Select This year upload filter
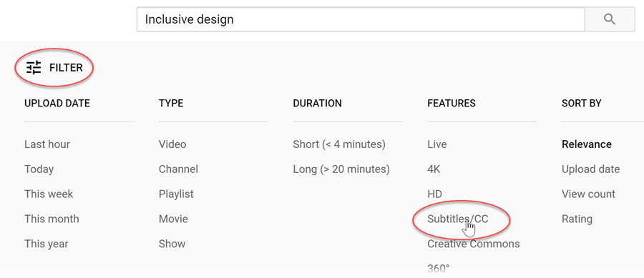 [x=46, y=244]
